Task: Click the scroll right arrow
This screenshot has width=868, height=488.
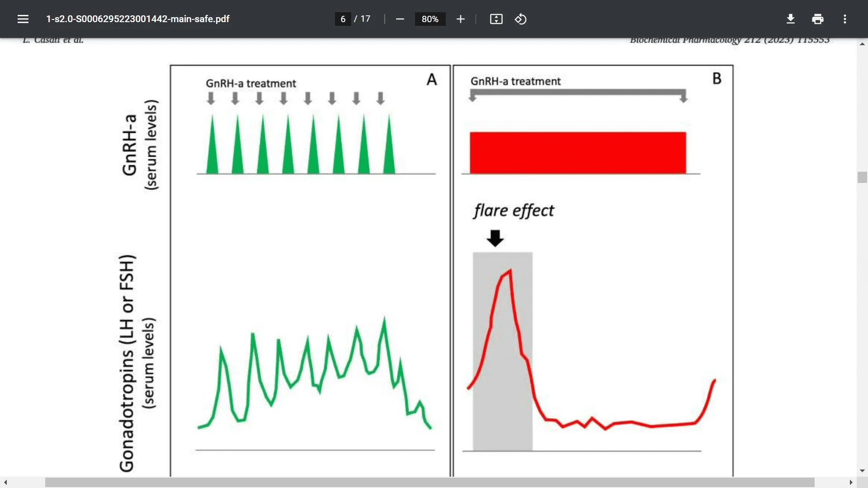Action: point(851,483)
